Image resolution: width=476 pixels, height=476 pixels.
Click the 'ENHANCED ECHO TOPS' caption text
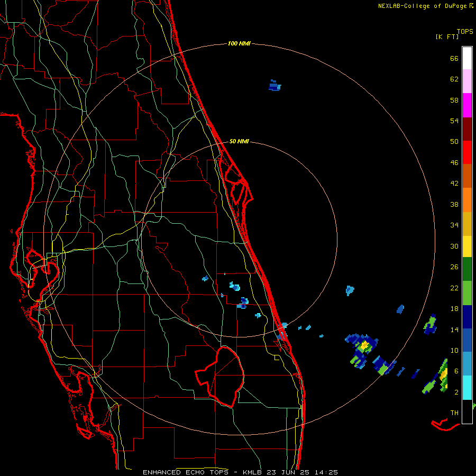(x=186, y=472)
